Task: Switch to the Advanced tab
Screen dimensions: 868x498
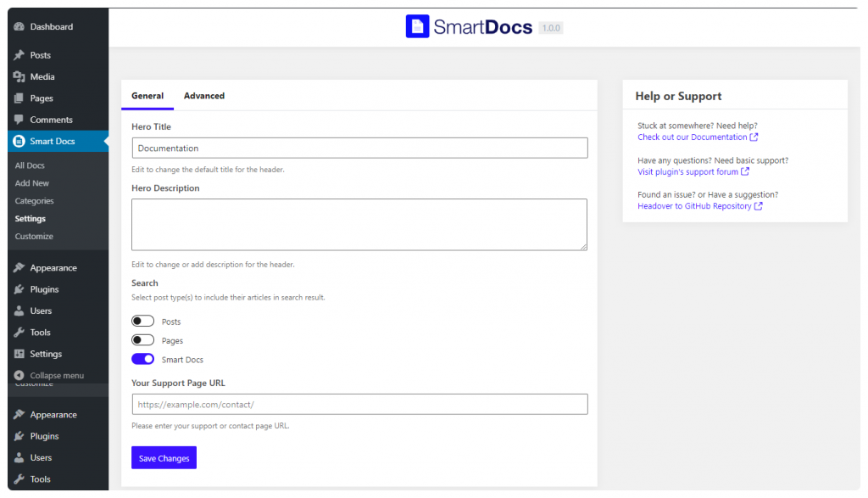Action: (x=204, y=96)
